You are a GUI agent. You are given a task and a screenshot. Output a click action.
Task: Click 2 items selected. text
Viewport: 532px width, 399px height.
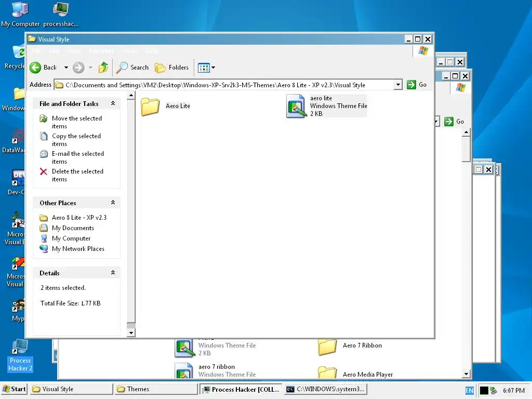coord(63,288)
